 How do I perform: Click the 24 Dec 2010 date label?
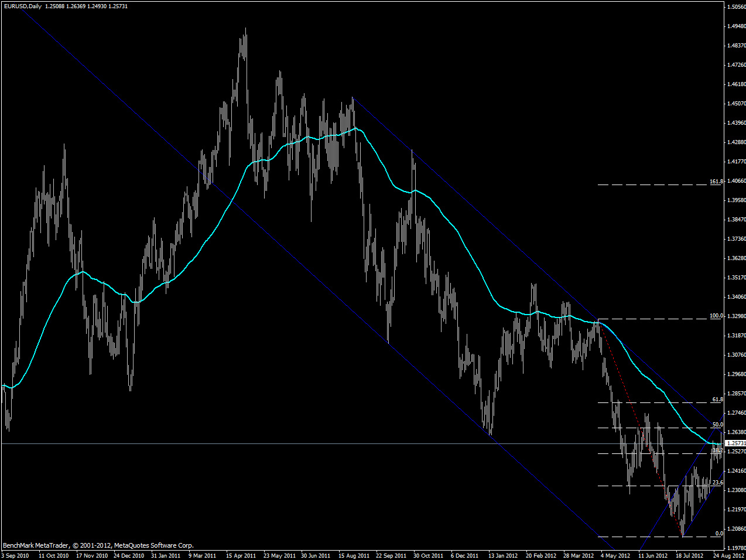tap(129, 556)
